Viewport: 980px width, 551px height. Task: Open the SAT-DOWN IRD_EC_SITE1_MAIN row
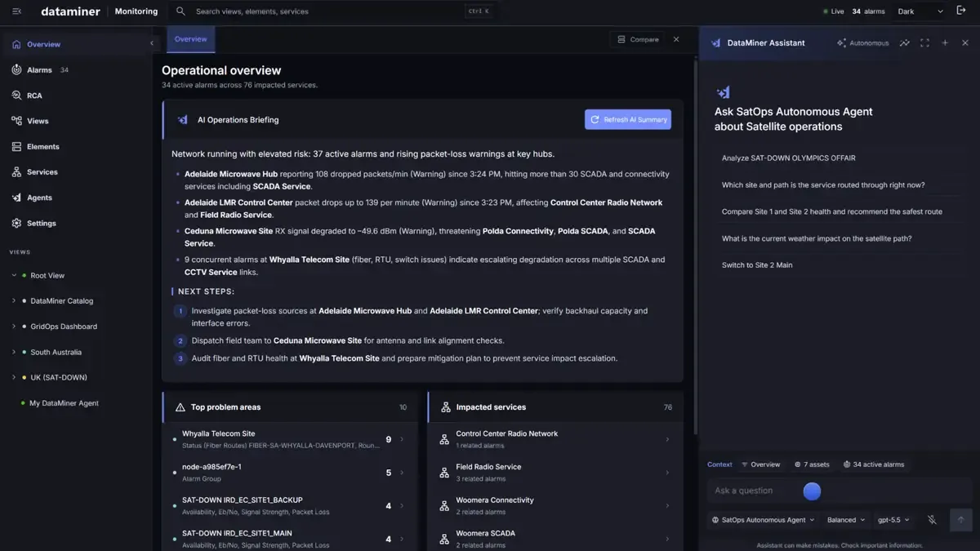(x=290, y=539)
